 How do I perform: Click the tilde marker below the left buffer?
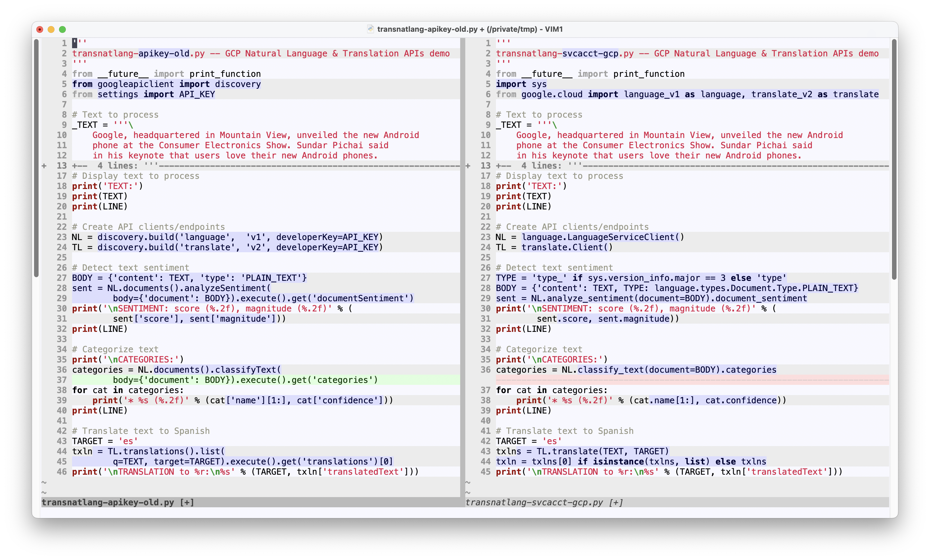pos(44,482)
